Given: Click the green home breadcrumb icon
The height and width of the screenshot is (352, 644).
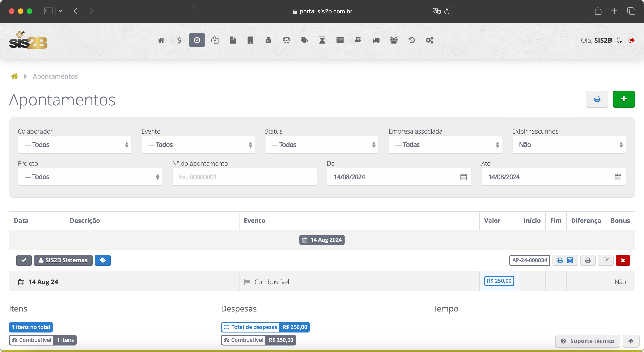Looking at the screenshot, I should (14, 76).
